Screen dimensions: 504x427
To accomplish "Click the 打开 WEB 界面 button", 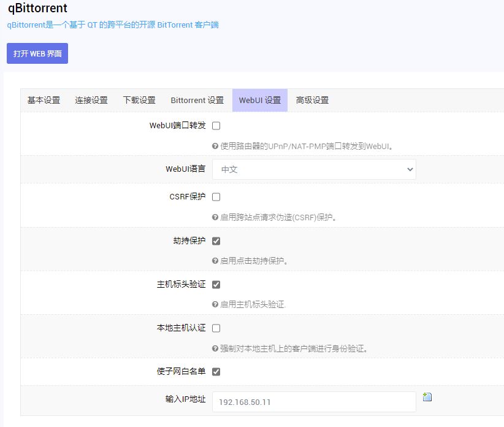I will point(37,53).
